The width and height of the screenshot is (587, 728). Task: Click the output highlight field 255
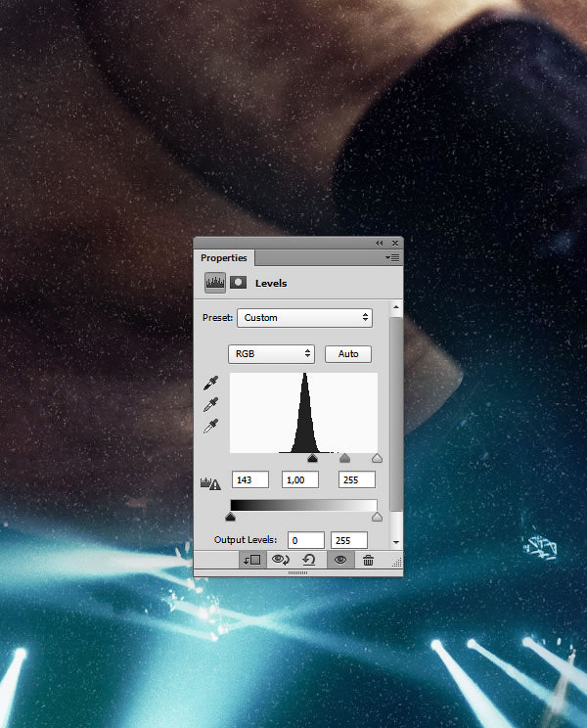coord(349,540)
